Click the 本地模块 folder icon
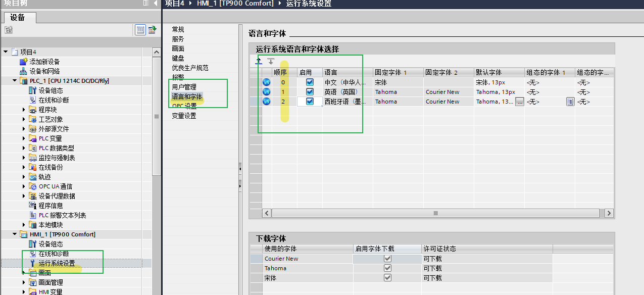The width and height of the screenshot is (644, 295). (x=33, y=225)
